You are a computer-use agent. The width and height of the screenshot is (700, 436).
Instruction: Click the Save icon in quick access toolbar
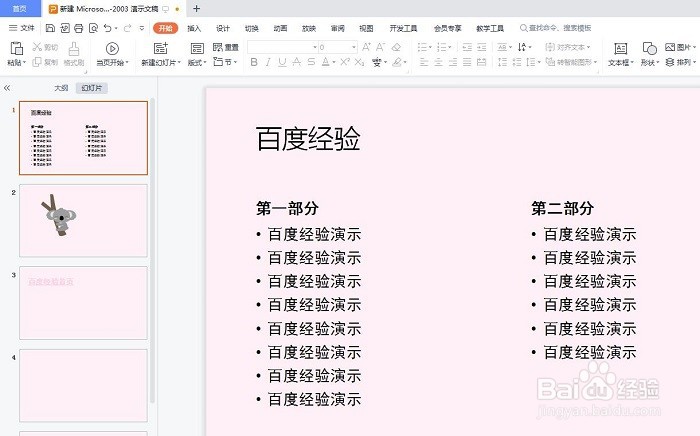[x=50, y=28]
